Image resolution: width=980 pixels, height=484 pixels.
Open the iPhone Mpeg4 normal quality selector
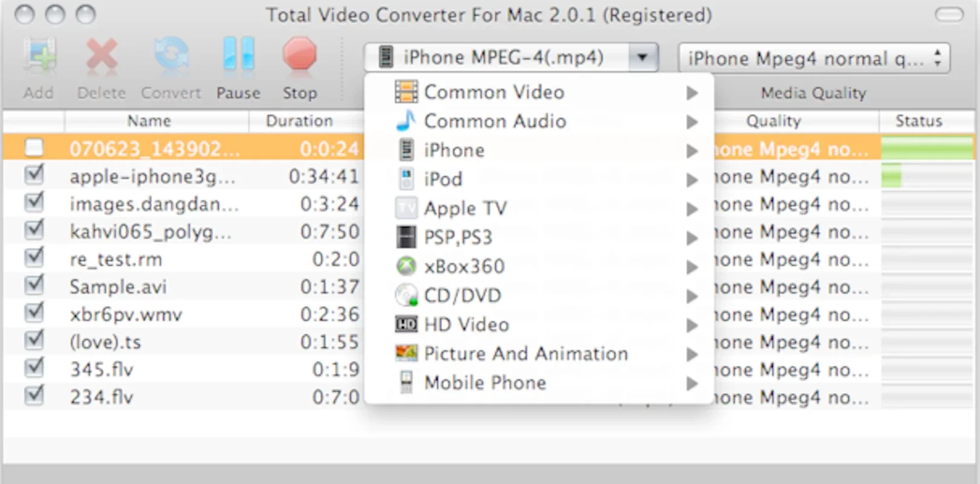pos(814,58)
